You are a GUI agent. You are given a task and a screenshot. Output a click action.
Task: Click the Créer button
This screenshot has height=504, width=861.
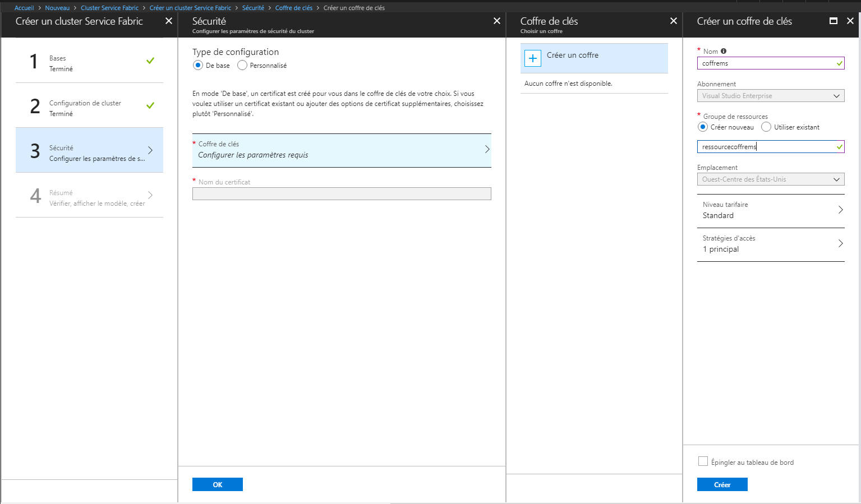722,484
